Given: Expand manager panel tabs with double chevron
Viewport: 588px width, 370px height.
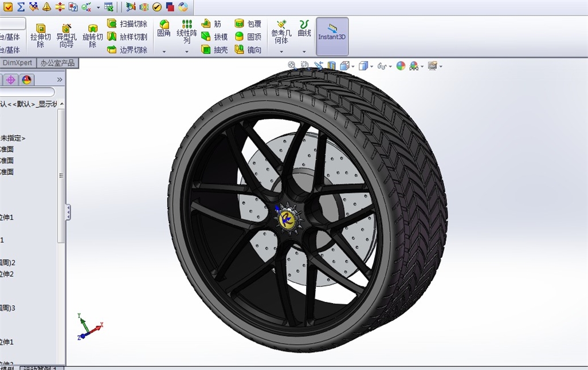Looking at the screenshot, I should pyautogui.click(x=59, y=80).
